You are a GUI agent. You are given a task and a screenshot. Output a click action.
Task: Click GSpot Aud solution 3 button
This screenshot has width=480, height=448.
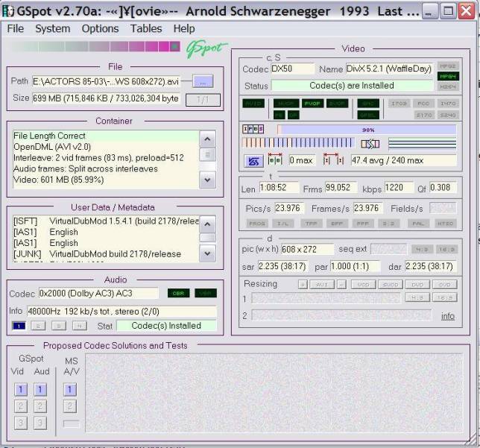[40, 423]
